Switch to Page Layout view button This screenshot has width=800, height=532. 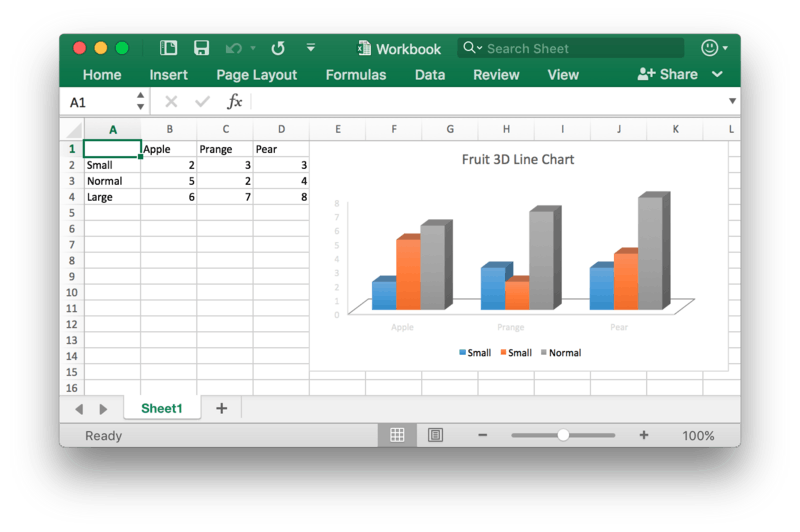coord(435,435)
